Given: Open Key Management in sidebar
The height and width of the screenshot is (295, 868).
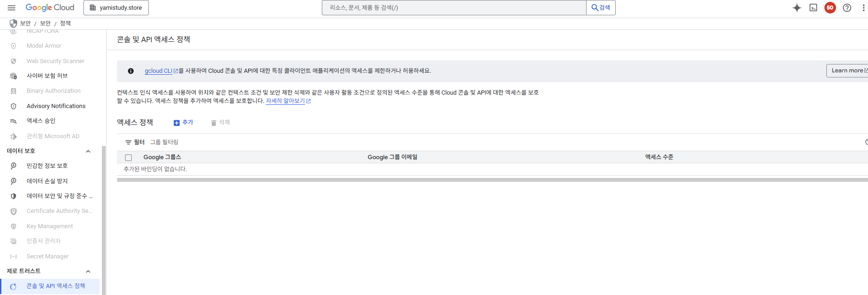Looking at the screenshot, I should [50, 226].
